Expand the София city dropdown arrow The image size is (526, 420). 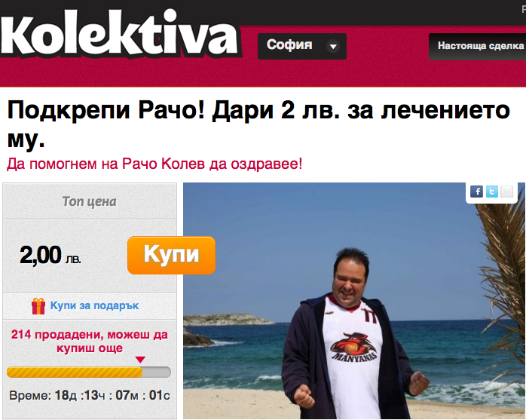pyautogui.click(x=333, y=46)
